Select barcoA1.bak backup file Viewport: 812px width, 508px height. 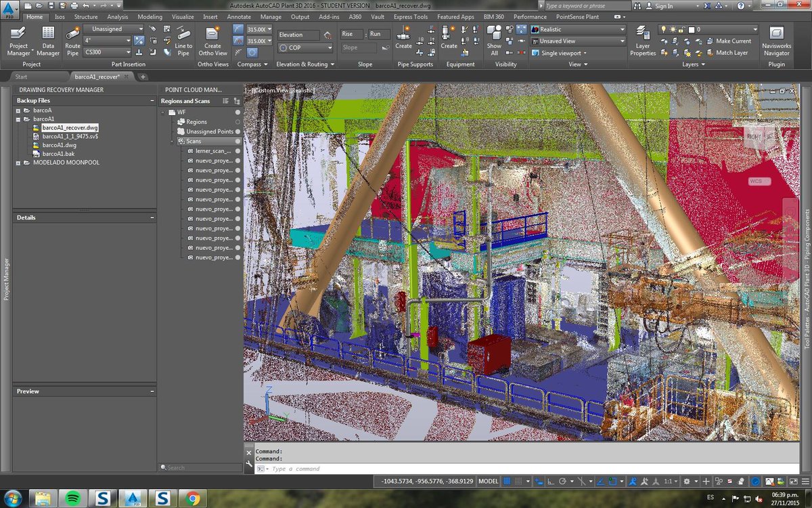[x=58, y=154]
